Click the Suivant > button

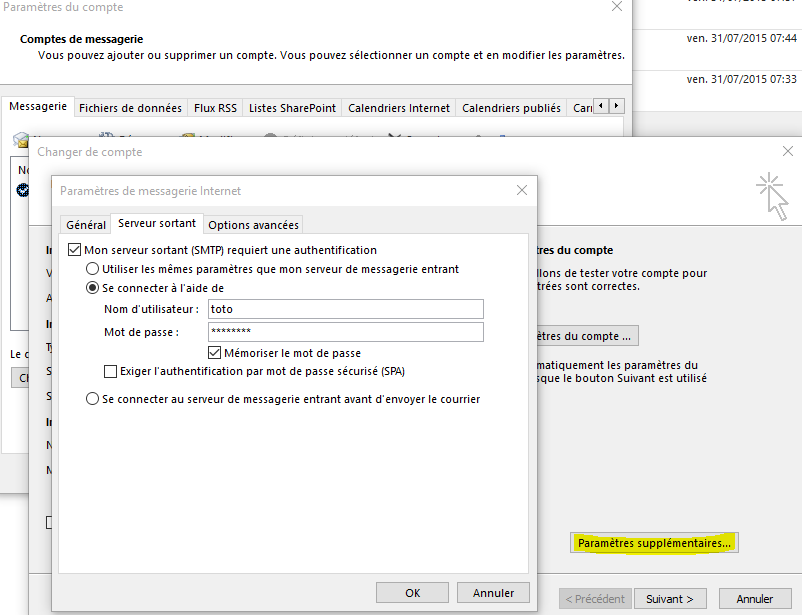[x=670, y=599]
